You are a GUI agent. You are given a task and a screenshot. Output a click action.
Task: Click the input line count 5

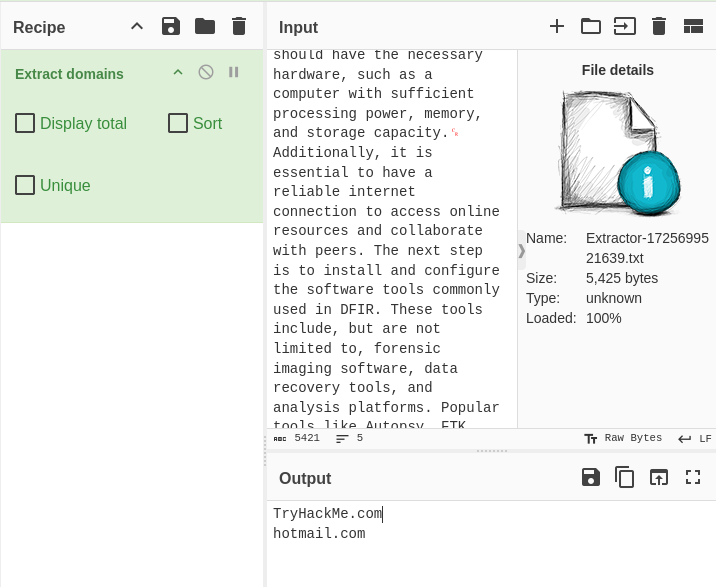point(349,438)
